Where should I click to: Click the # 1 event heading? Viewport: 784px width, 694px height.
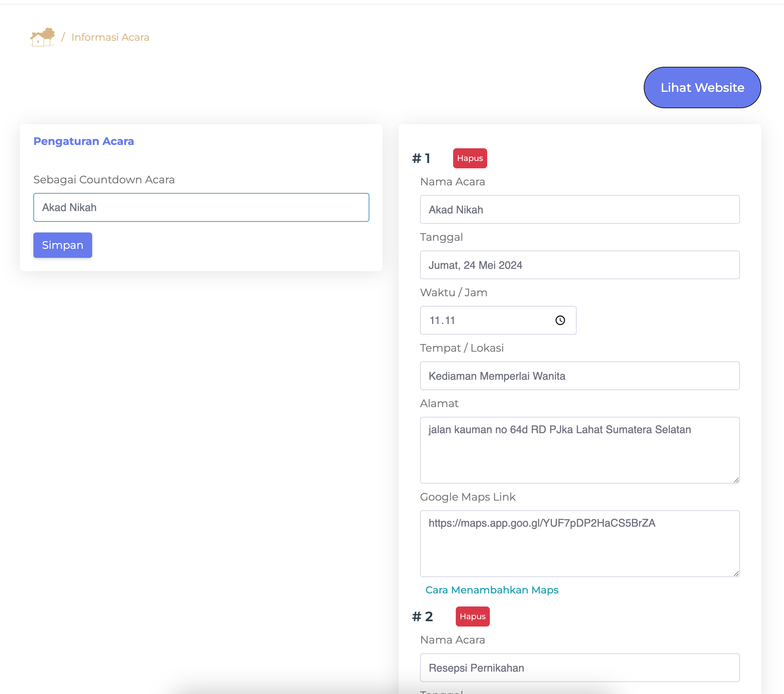click(421, 158)
